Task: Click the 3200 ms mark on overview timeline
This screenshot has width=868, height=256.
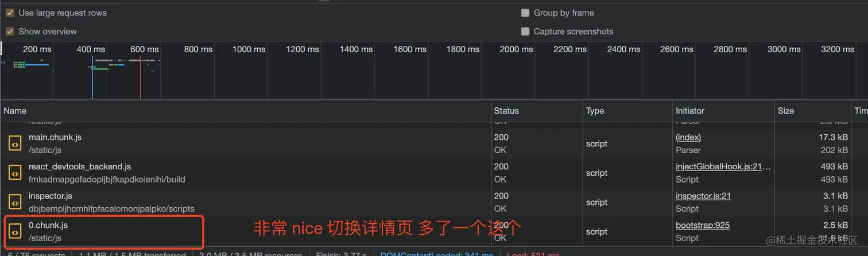Action: [838, 49]
